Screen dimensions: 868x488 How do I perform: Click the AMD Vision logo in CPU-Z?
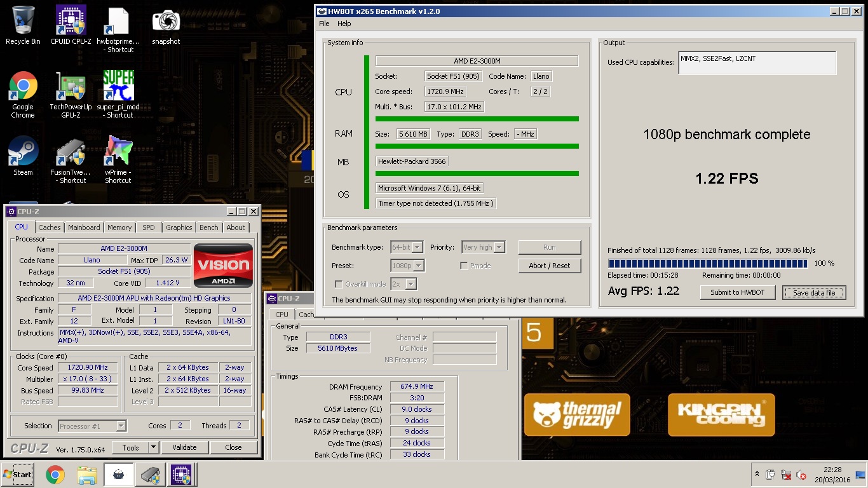[x=223, y=265]
